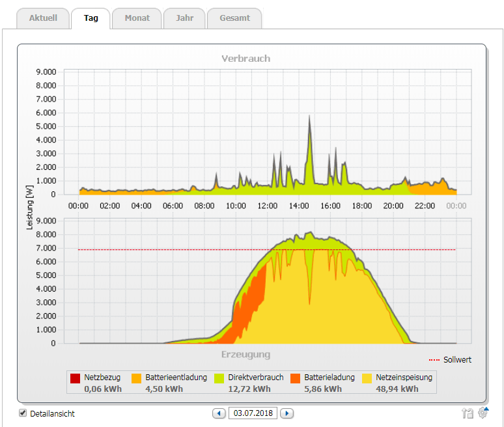Screen dimensions: 504x427
Task: Click the 14:00 time axis label
Action: coord(299,206)
